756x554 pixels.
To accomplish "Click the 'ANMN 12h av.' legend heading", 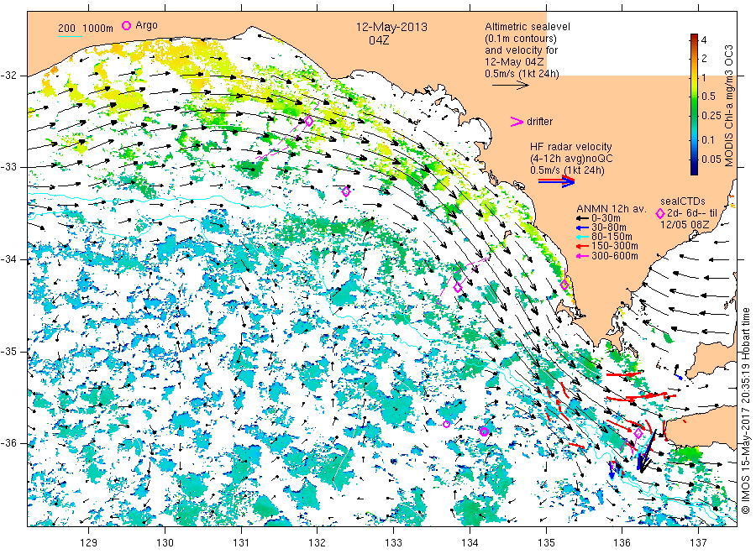I will pyautogui.click(x=612, y=209).
